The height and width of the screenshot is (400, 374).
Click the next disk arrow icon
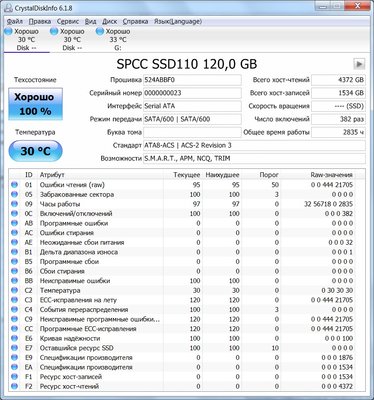tap(359, 64)
